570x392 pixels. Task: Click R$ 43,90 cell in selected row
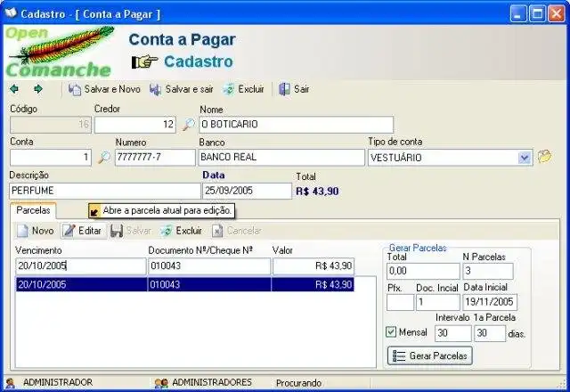coord(313,284)
